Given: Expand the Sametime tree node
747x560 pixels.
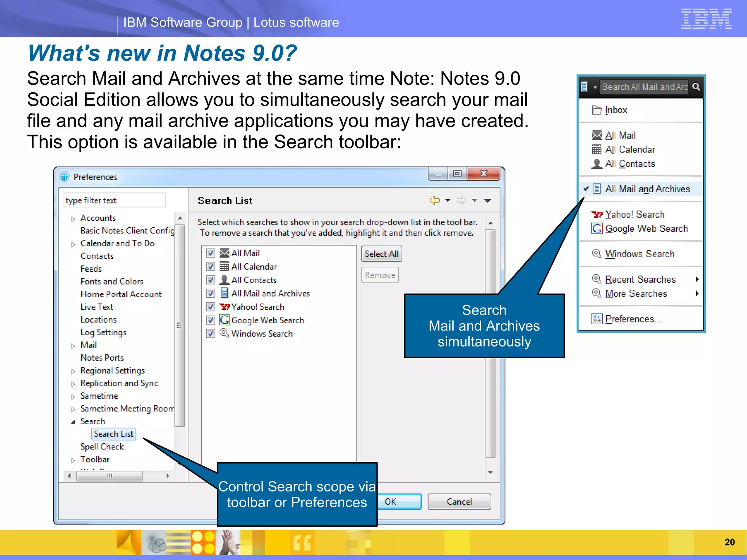Looking at the screenshot, I should [73, 397].
